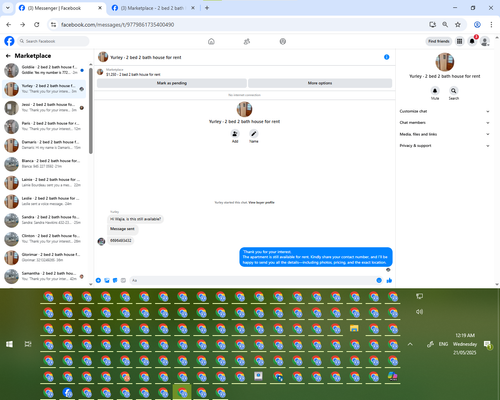
Task: Open the tab search dropdown arrow
Action: (x=8, y=8)
